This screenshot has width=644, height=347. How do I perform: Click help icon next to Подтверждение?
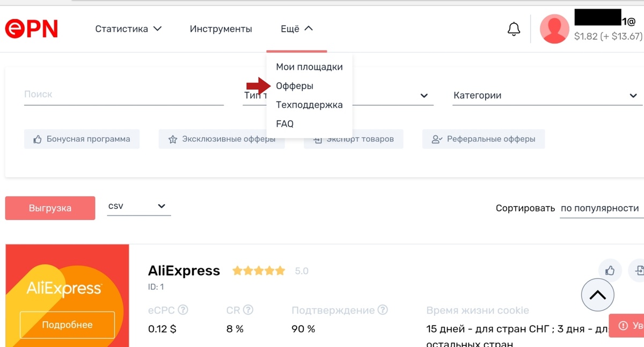click(383, 310)
